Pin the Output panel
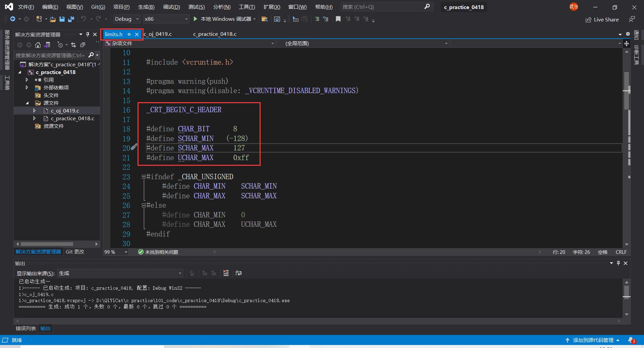The height and width of the screenshot is (348, 644). tap(618, 263)
